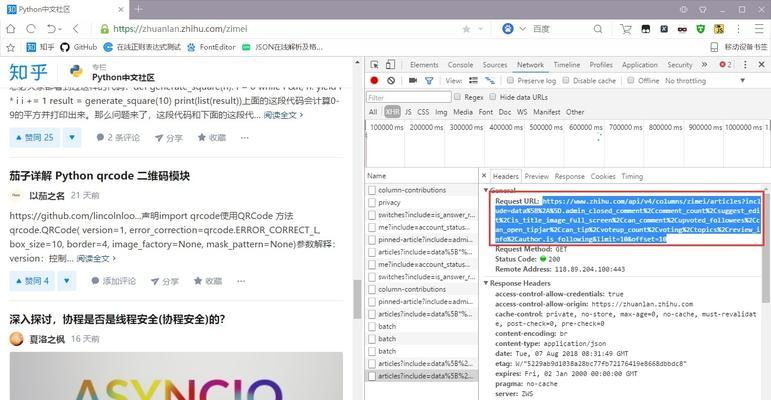Toggle the Offline checkbox
771x400 pixels.
pos(631,80)
